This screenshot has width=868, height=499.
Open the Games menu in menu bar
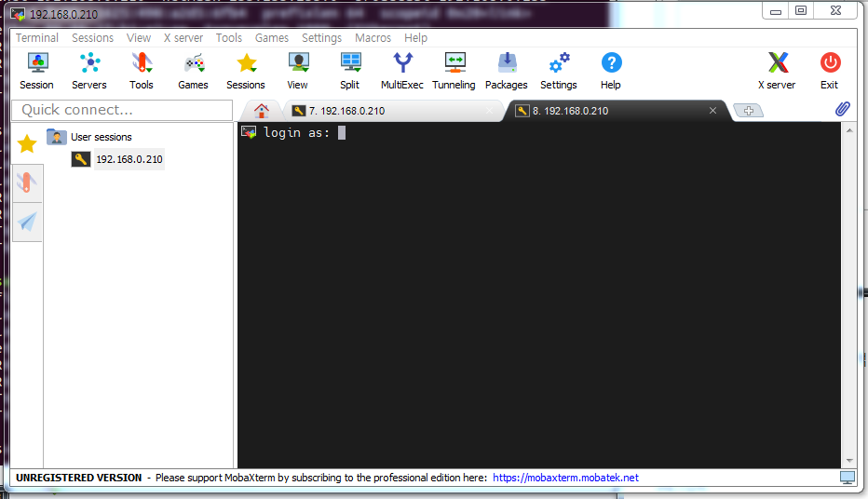[272, 37]
